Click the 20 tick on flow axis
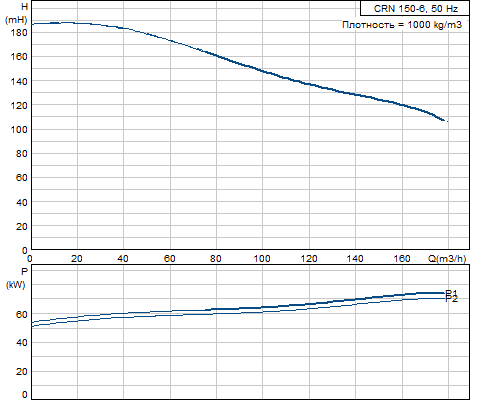 coord(77,259)
